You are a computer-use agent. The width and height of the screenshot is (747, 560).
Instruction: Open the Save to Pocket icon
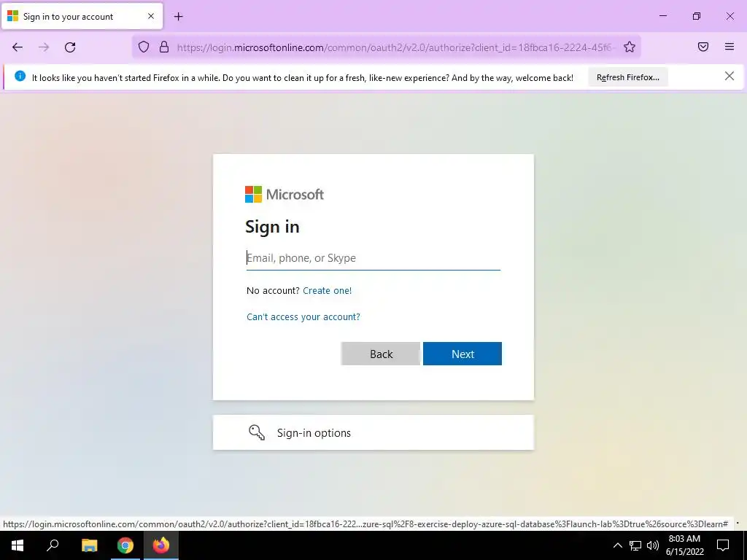coord(703,47)
